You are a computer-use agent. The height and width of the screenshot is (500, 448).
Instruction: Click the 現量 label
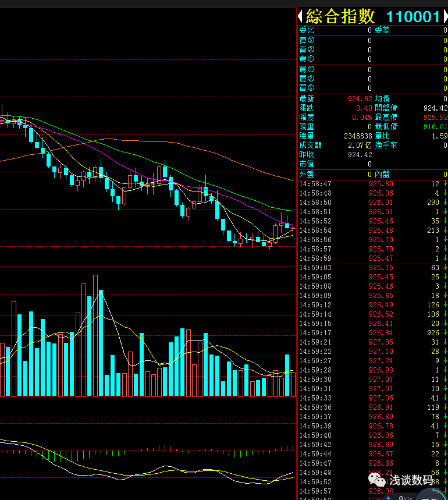[307, 126]
